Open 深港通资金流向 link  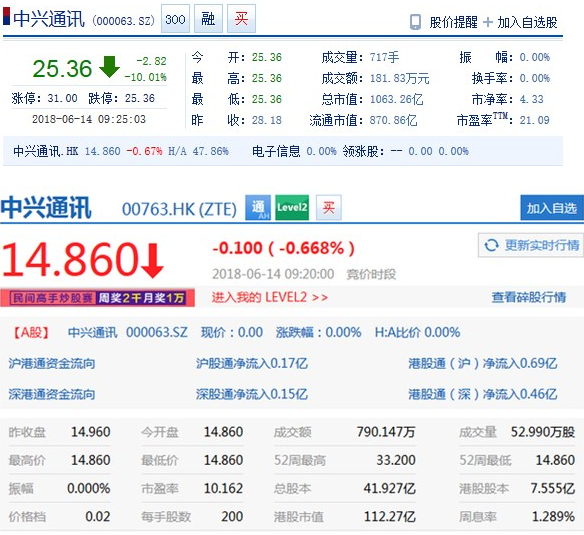[52, 395]
